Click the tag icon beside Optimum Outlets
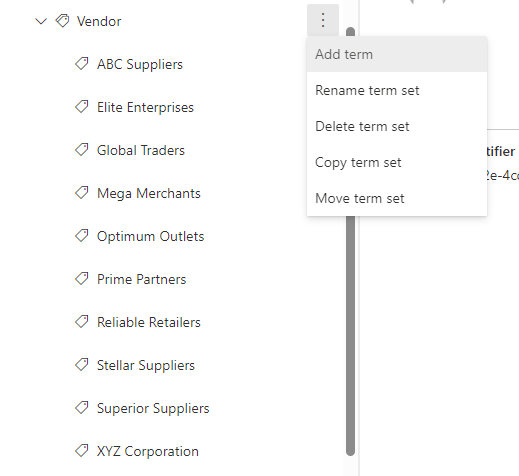This screenshot has height=476, width=519. pyautogui.click(x=82, y=236)
